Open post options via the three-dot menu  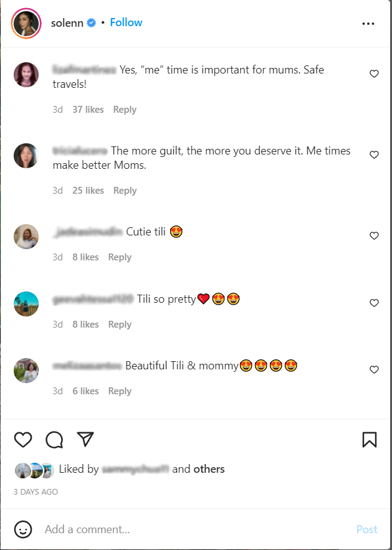pos(368,23)
